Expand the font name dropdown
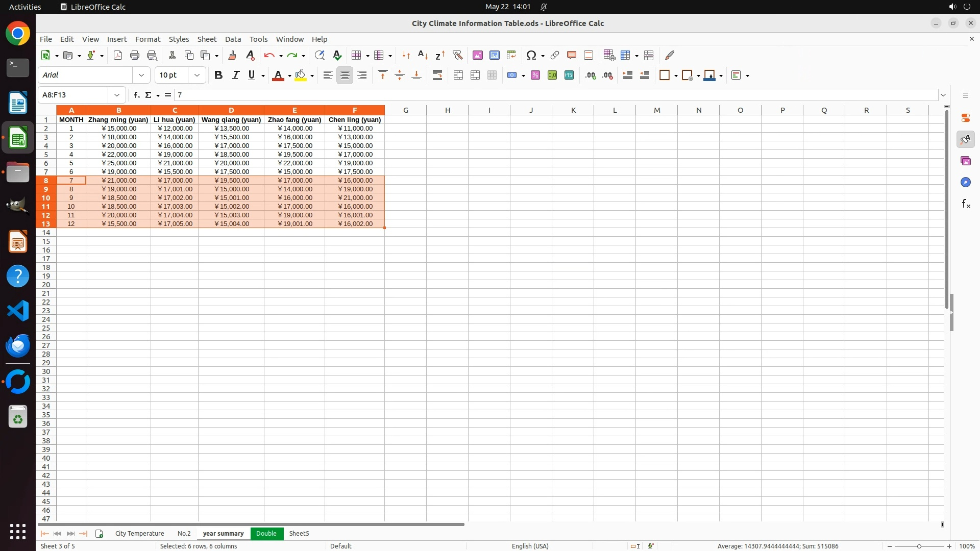980x551 pixels. pos(141,75)
